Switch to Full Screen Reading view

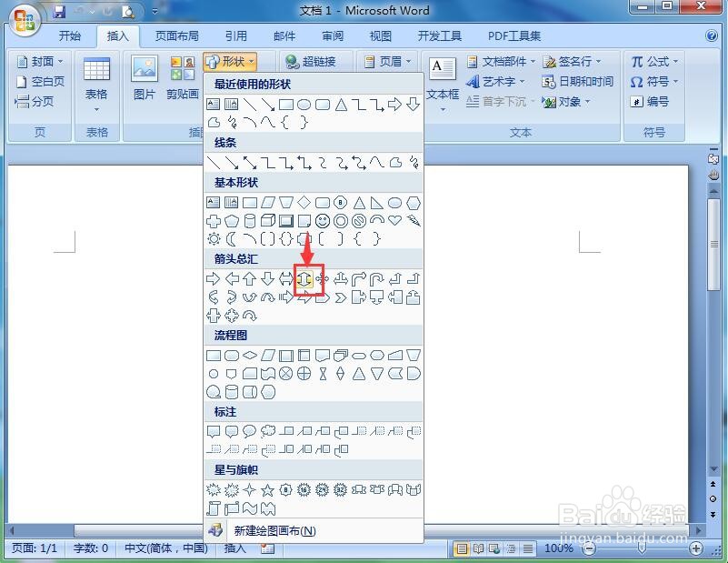click(478, 549)
